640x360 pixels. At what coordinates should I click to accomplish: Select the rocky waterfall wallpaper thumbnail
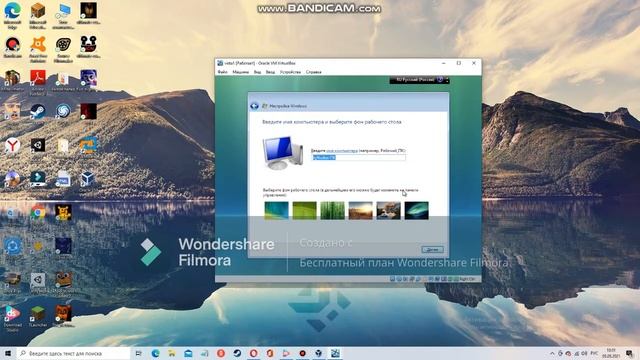[x=389, y=211]
